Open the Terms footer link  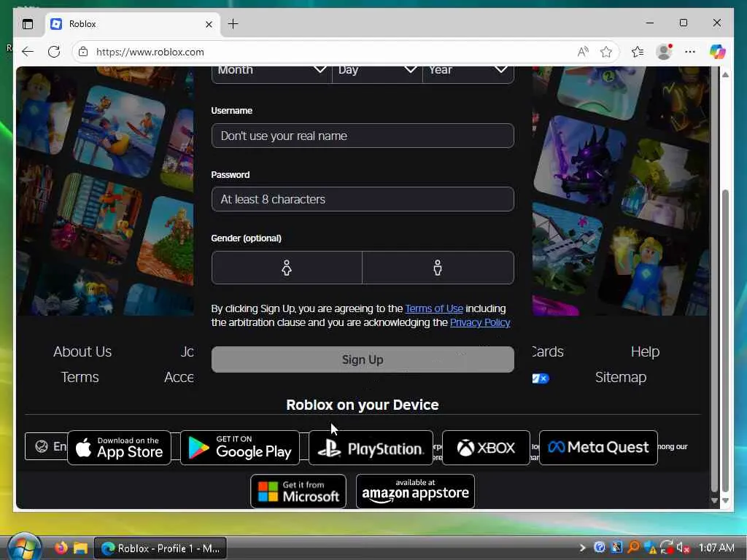[x=80, y=377]
